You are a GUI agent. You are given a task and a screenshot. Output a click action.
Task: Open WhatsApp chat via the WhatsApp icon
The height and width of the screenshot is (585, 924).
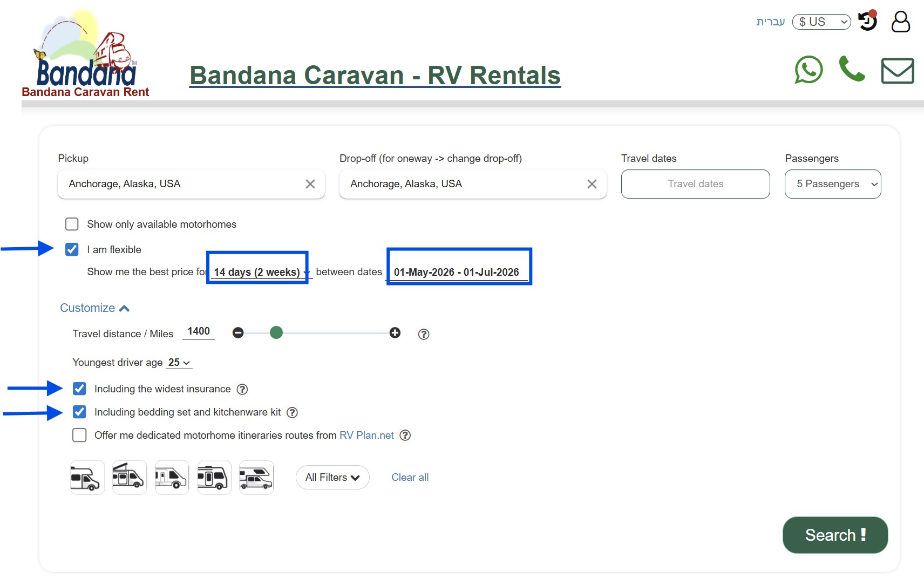tap(808, 70)
